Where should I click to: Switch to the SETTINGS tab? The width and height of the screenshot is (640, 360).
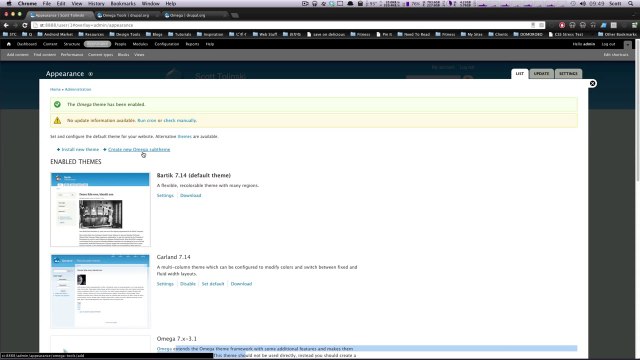pyautogui.click(x=568, y=73)
